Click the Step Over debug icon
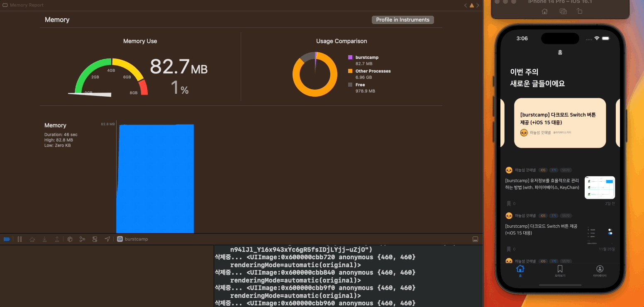644x307 pixels. point(32,239)
